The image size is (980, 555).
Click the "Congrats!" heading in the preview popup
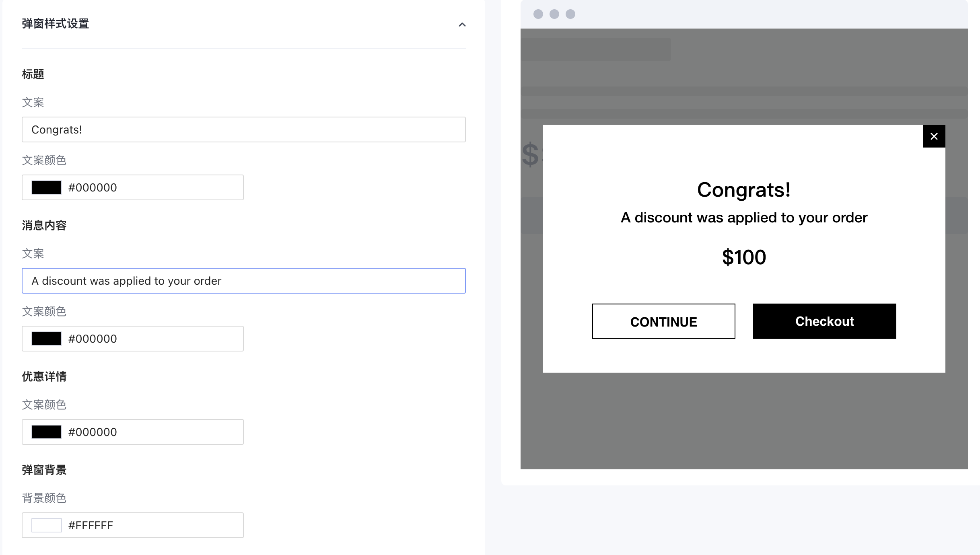[x=743, y=190]
